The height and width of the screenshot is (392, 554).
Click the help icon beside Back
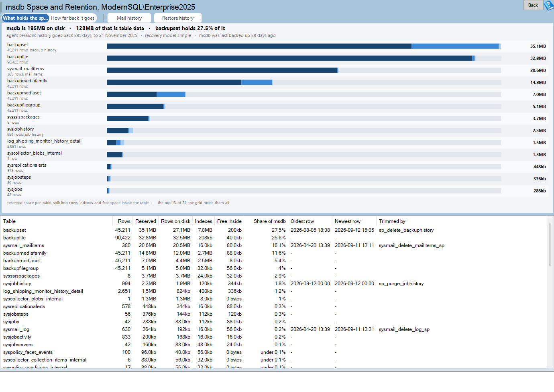549,5
